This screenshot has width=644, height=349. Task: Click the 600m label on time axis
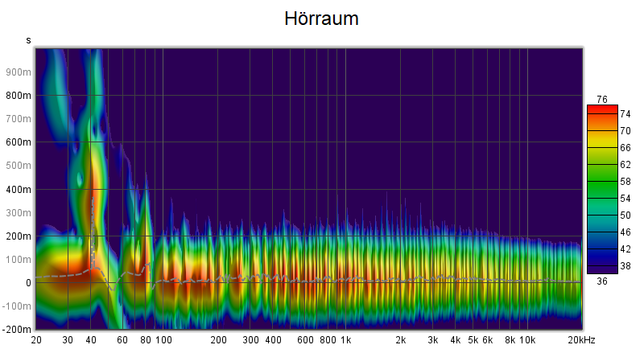coord(17,142)
